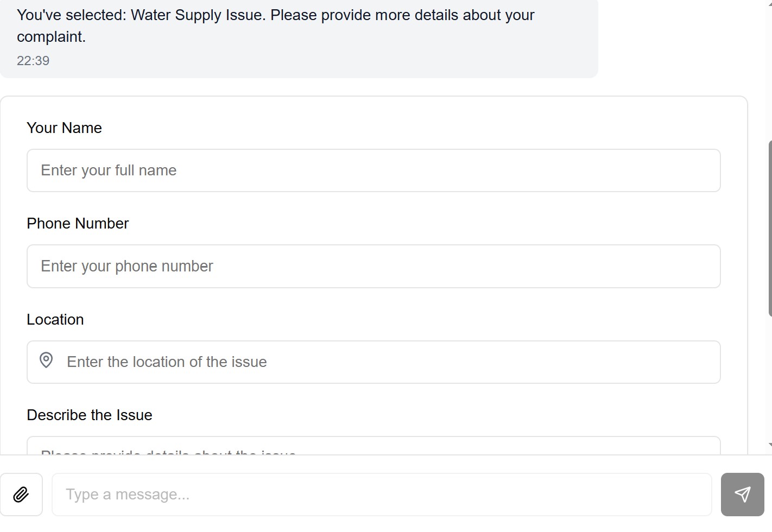Click the 22:39 message timestamp

(33, 60)
